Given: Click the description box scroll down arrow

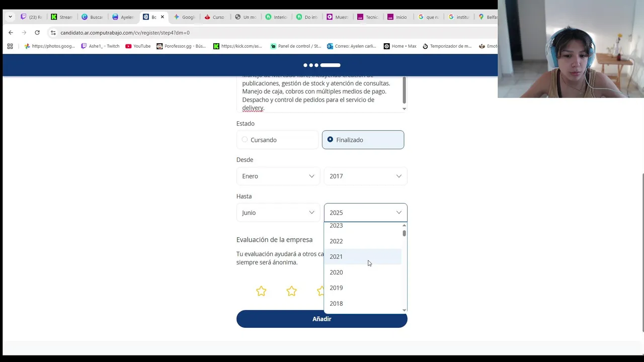Looking at the screenshot, I should tap(404, 109).
